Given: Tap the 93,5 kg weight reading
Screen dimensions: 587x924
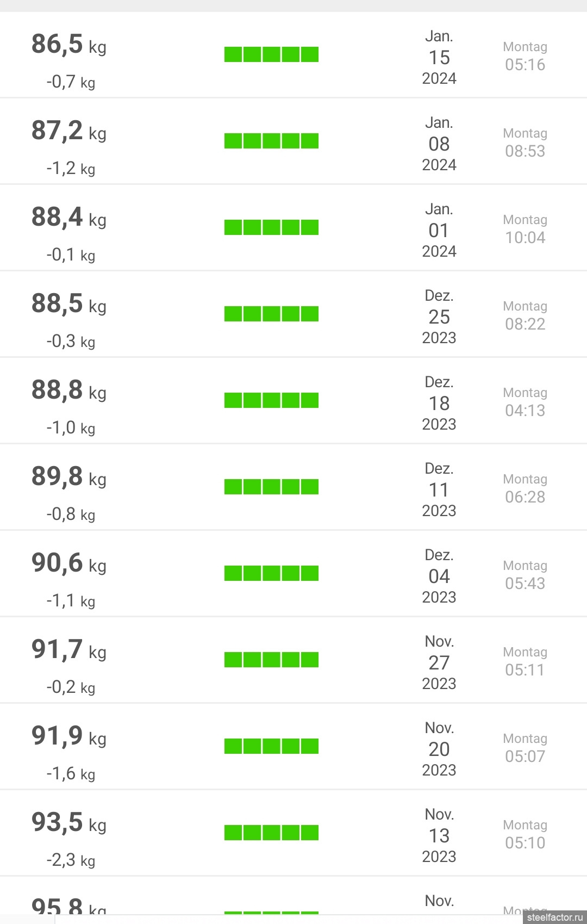Looking at the screenshot, I should 68,823.
